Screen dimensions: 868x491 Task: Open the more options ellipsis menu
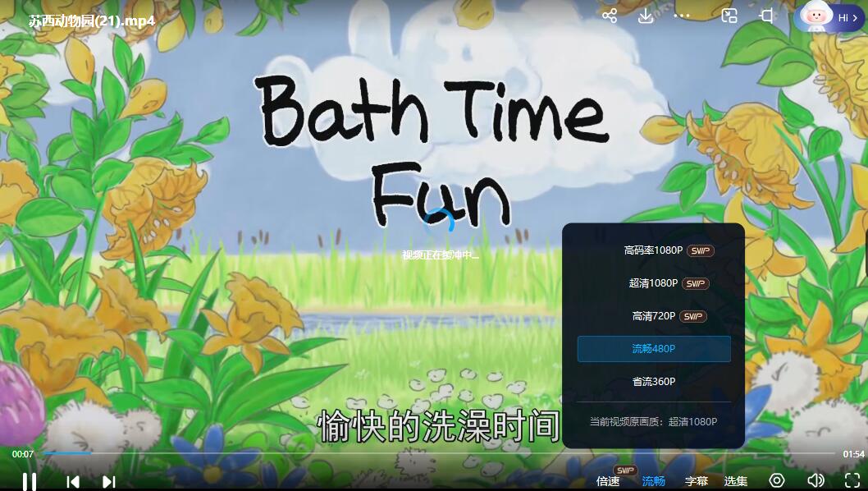(x=682, y=16)
